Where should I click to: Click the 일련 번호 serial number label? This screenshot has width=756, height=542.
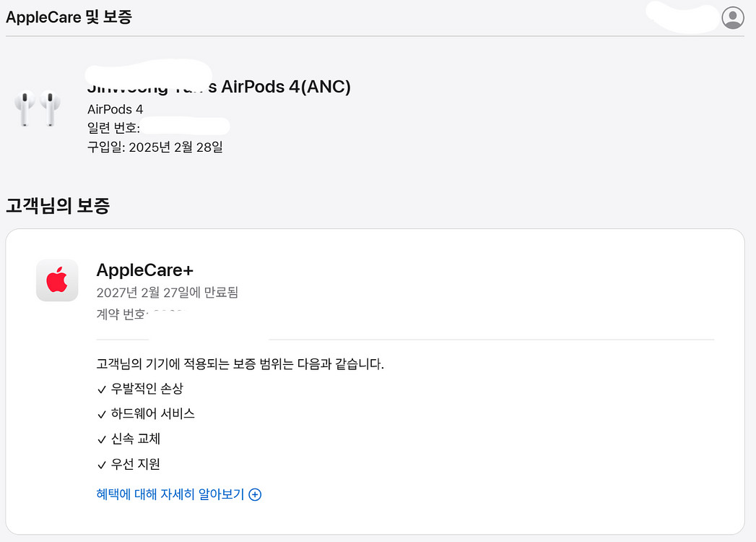coord(113,129)
